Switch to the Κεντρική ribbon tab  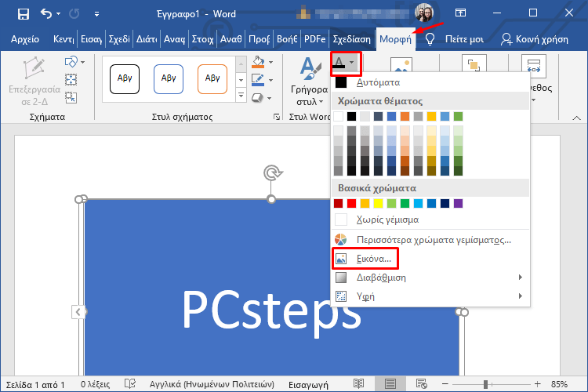[x=64, y=39]
